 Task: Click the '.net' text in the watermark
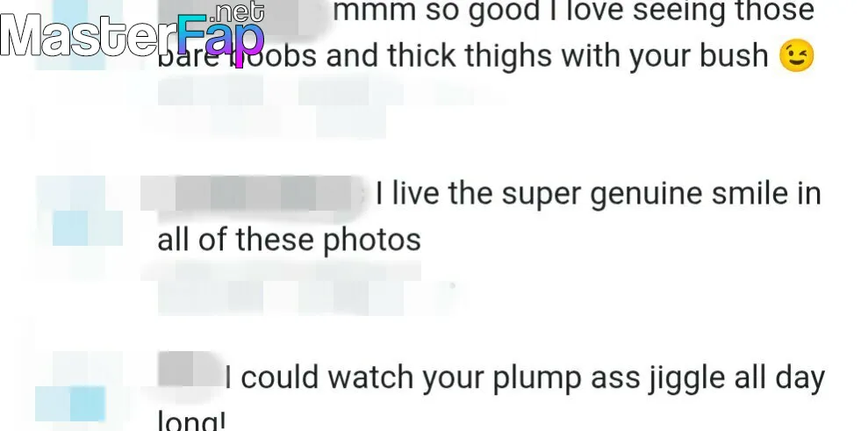(x=238, y=12)
